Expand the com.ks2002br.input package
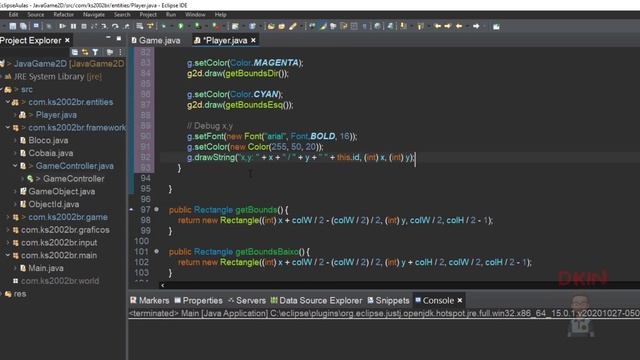The image size is (640, 360). tap(8, 242)
